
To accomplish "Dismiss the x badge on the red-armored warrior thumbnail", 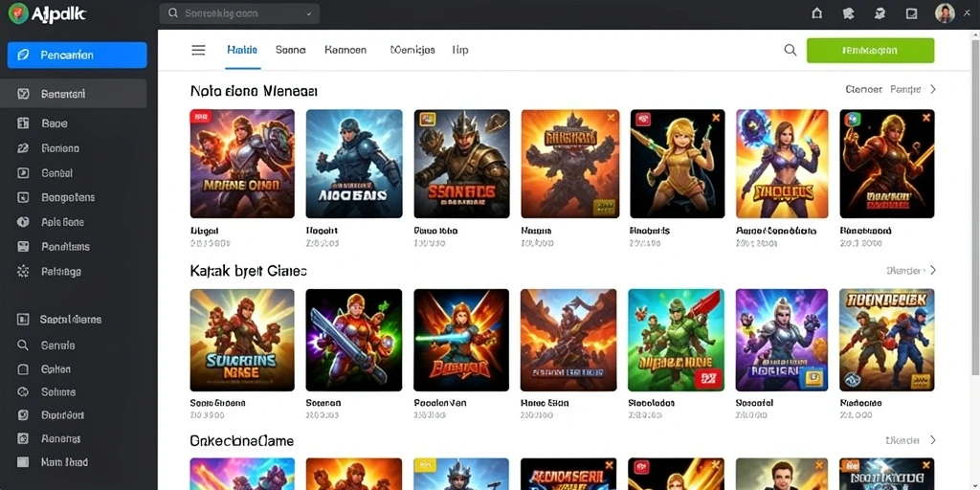I will pos(925,117).
